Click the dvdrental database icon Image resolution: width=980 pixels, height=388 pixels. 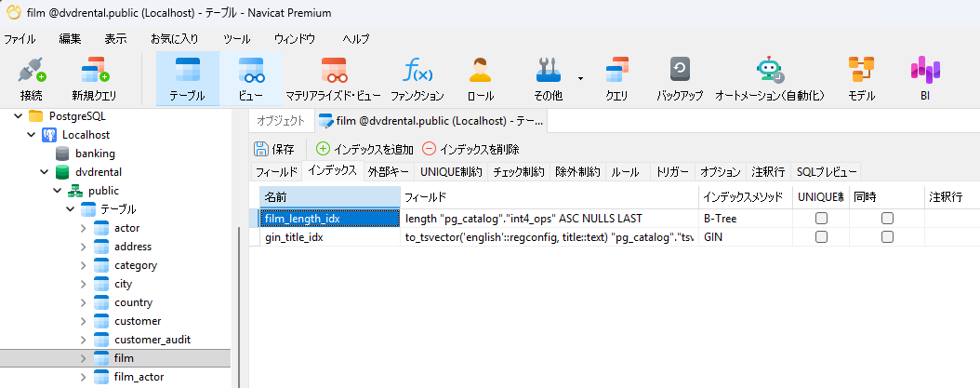pos(62,171)
